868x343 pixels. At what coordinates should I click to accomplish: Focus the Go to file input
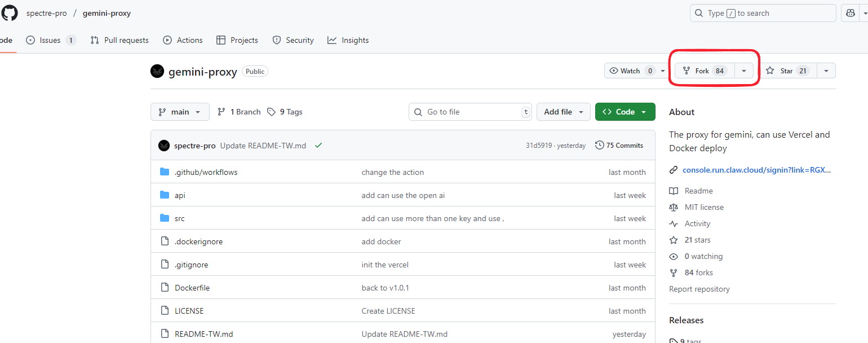pyautogui.click(x=470, y=112)
